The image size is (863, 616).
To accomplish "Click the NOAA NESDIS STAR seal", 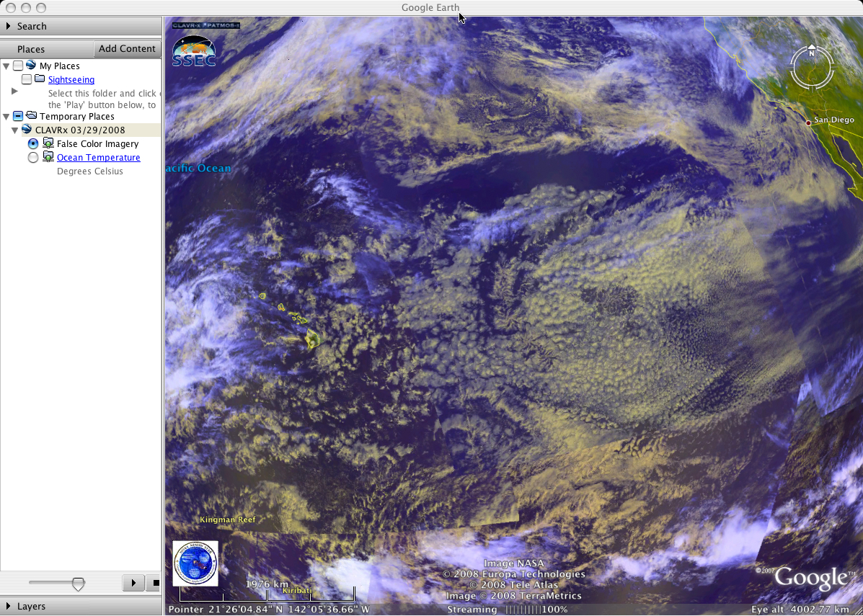I will 195,563.
